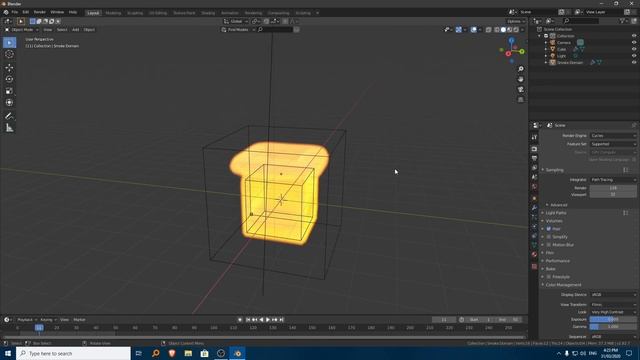640x360 pixels.
Task: Play the animation forward
Action: click(x=268, y=320)
